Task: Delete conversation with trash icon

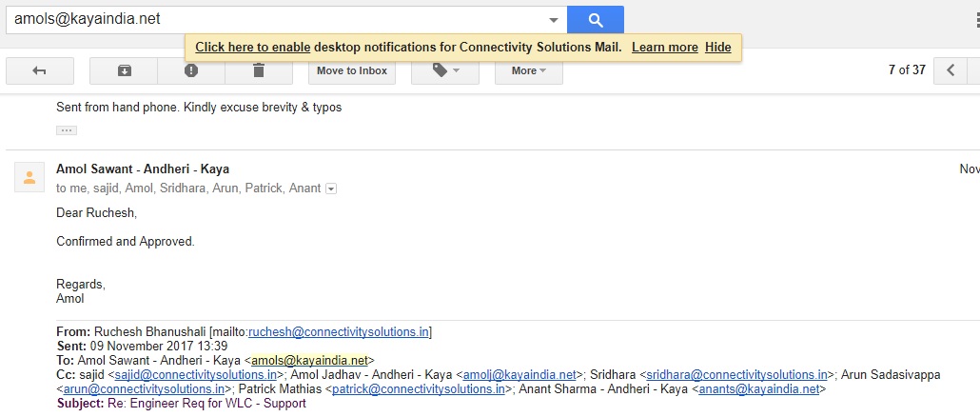Action: (259, 70)
